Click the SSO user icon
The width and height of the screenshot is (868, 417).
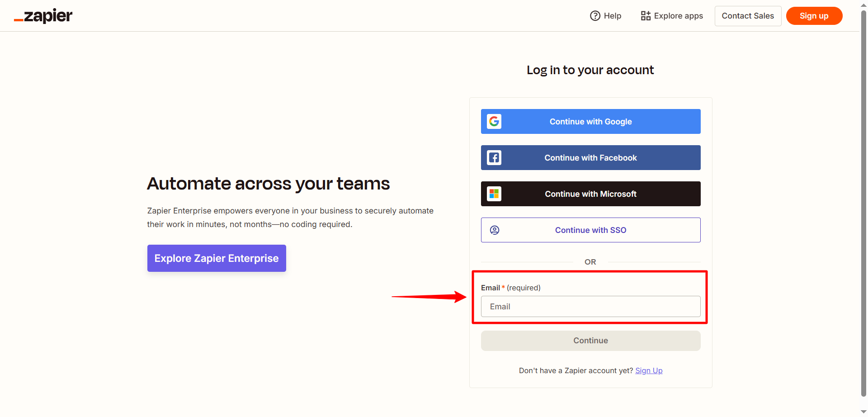(x=495, y=230)
